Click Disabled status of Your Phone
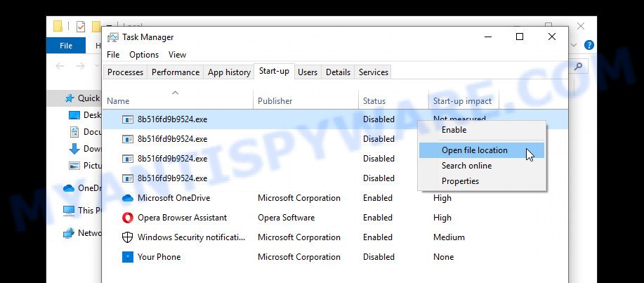This screenshot has width=644, height=283. click(x=379, y=257)
